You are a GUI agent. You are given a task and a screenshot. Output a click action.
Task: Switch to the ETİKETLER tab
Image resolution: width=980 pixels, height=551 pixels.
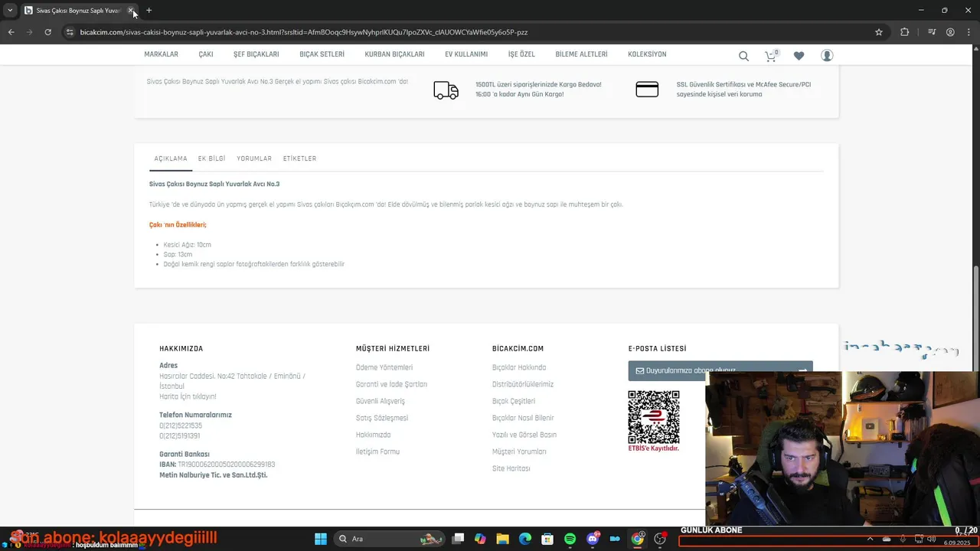pos(299,158)
